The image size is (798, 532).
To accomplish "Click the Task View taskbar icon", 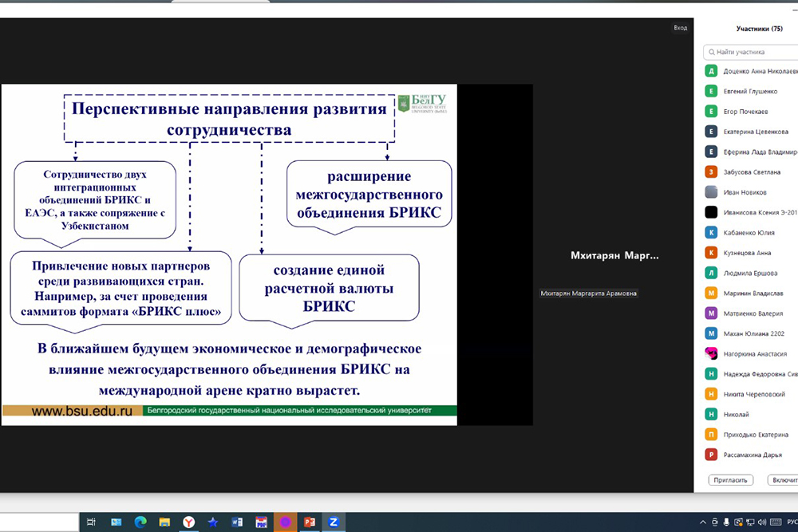I will 92,522.
